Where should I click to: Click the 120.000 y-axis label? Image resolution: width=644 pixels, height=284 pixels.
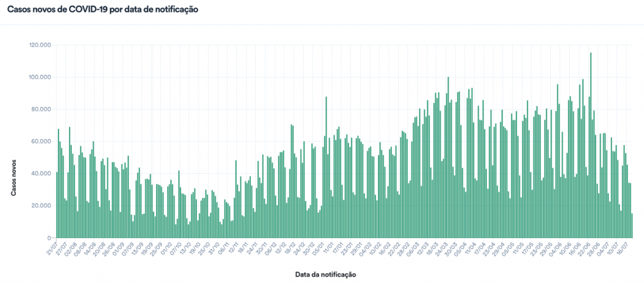pyautogui.click(x=40, y=45)
